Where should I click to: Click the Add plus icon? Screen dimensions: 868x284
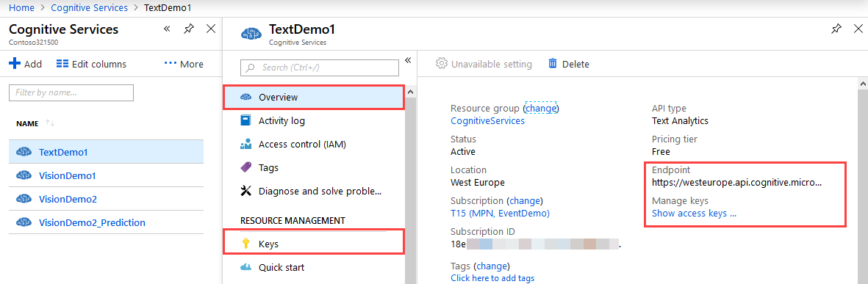[15, 64]
